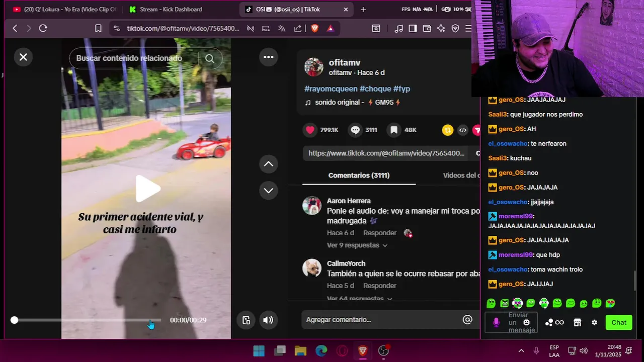Image resolution: width=644 pixels, height=362 pixels.
Task: Click the Brave Rewards triangle icon
Action: tap(330, 29)
